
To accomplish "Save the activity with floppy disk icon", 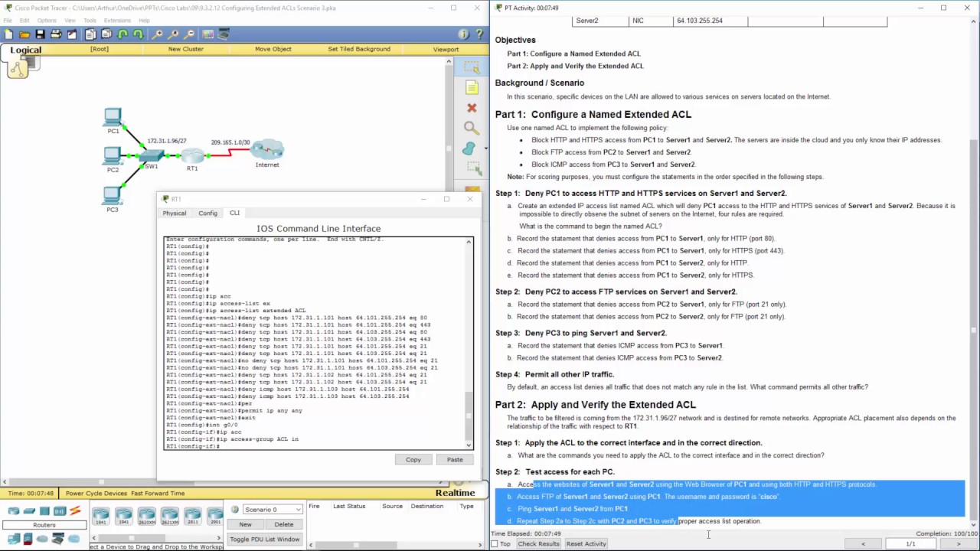I will click(x=40, y=34).
